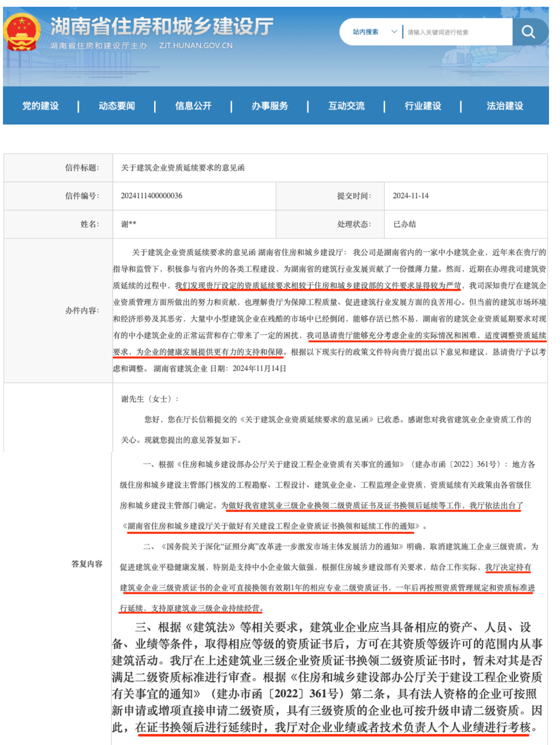Open the 法治建设 menu
The width and height of the screenshot is (560, 745).
tap(505, 106)
